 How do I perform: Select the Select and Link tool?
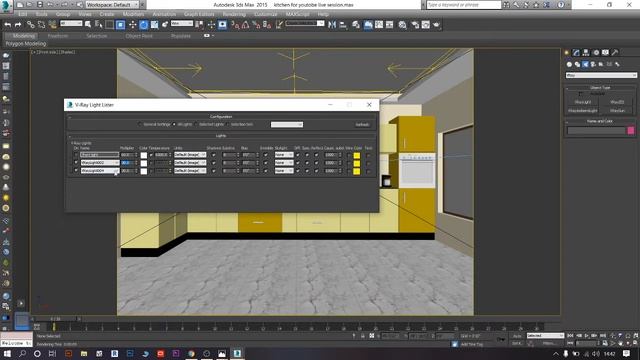[31, 25]
